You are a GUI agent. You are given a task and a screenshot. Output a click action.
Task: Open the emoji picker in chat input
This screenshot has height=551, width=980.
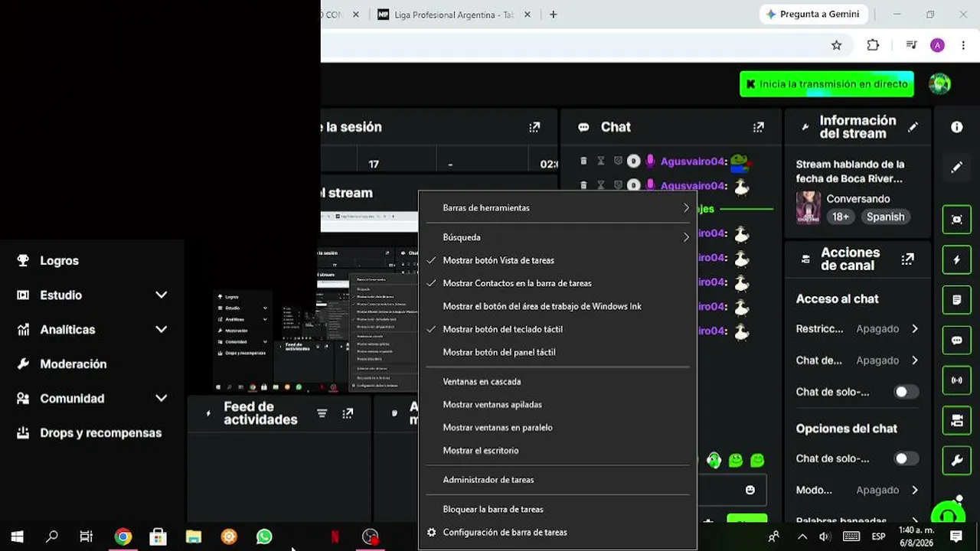(x=750, y=490)
